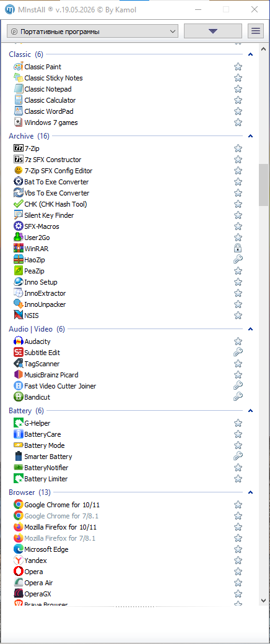
Task: Collapse the Battery (6) group arrow
Action: click(x=251, y=411)
